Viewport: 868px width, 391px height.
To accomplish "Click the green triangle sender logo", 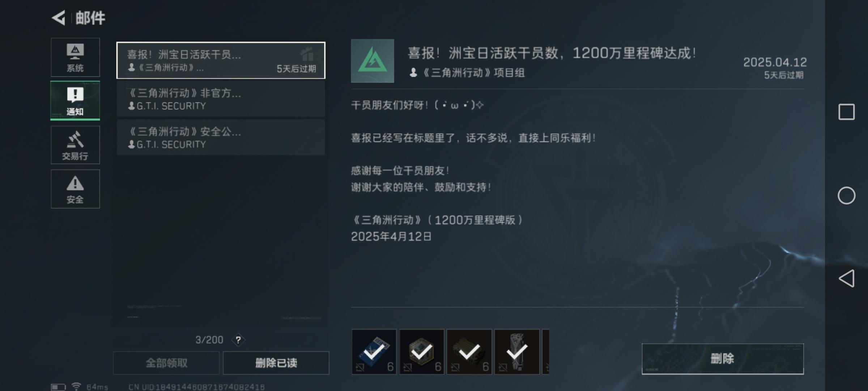I will [x=373, y=61].
